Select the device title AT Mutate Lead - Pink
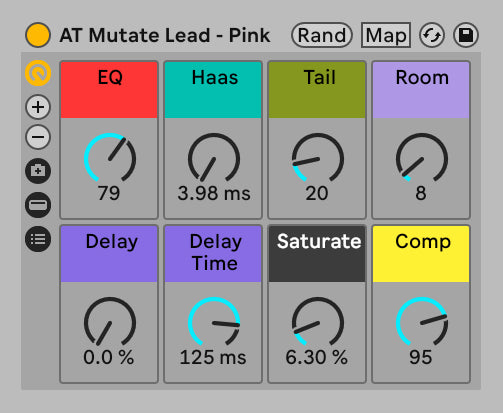503x413 pixels. [165, 35]
